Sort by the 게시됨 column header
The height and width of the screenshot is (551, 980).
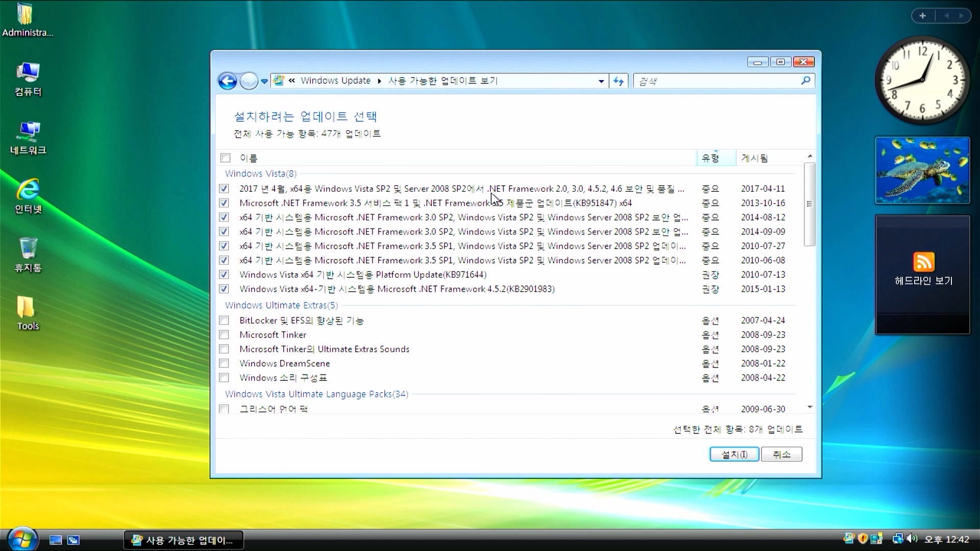pyautogui.click(x=754, y=158)
